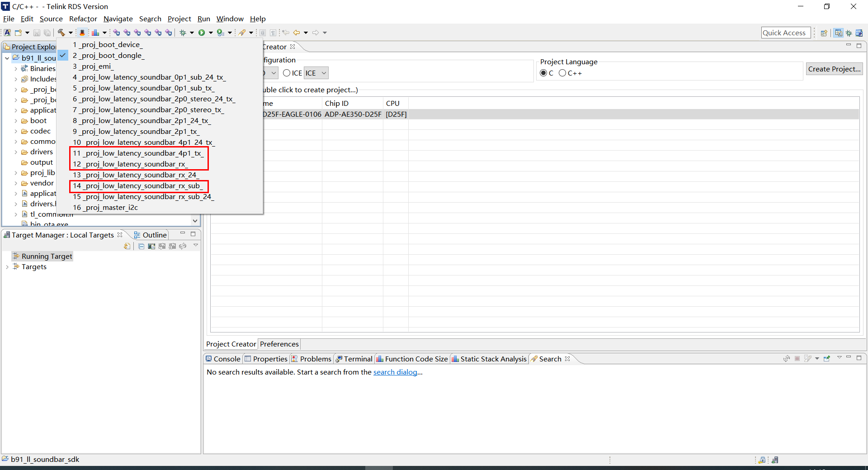Click the Pin Console icon in Search view
The height and width of the screenshot is (470, 868).
point(827,359)
